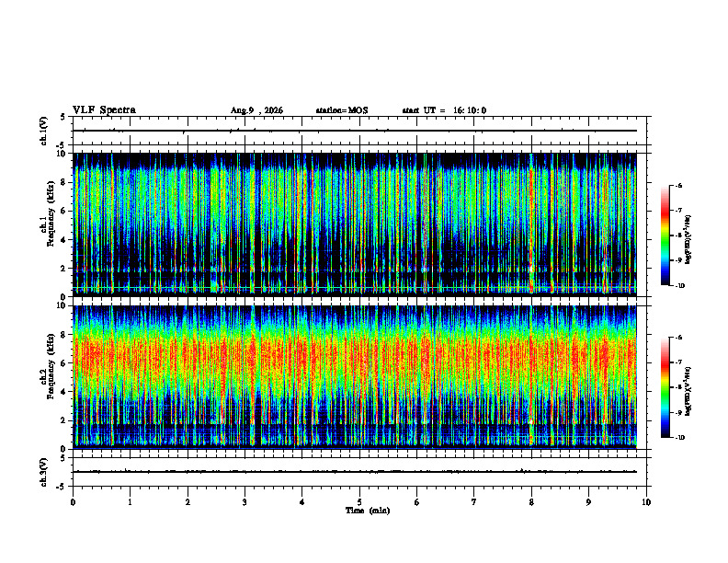Click the ch.2 spectrogram color scale bar
The width and height of the screenshot is (728, 563).
point(665,387)
